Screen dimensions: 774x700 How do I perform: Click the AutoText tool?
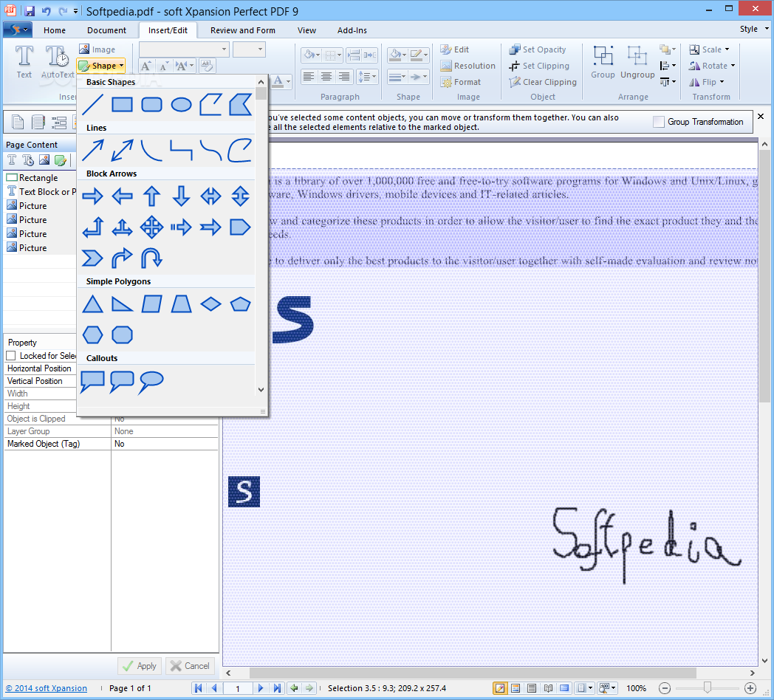(58, 61)
